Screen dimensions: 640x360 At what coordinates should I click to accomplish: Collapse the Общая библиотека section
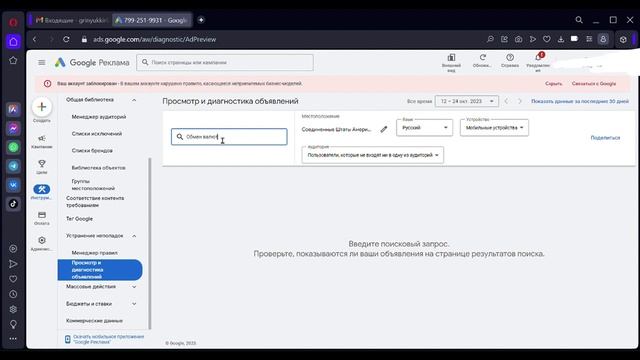[134, 100]
